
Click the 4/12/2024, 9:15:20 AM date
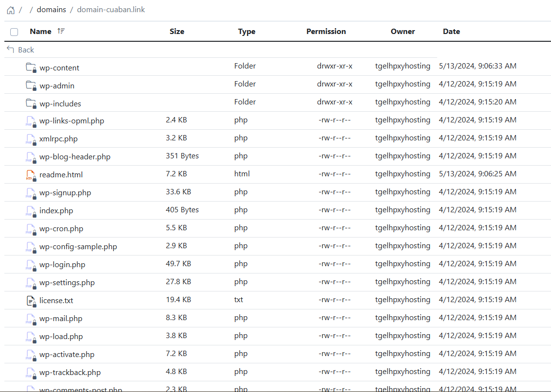478,102
